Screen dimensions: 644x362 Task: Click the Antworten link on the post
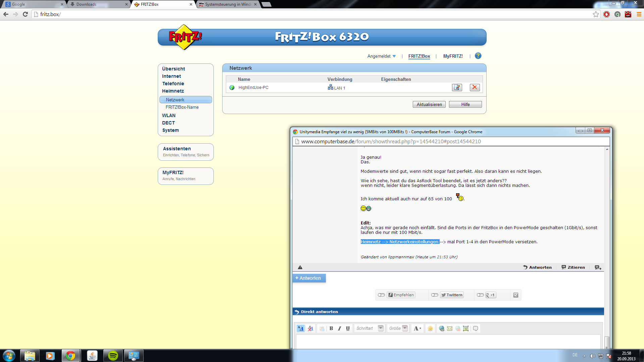pyautogui.click(x=537, y=267)
